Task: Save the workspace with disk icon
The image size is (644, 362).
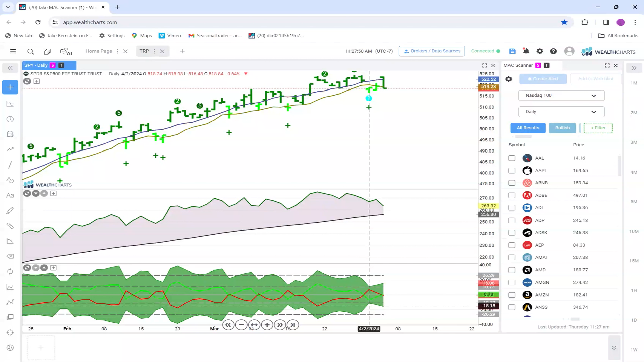Action: click(x=512, y=51)
